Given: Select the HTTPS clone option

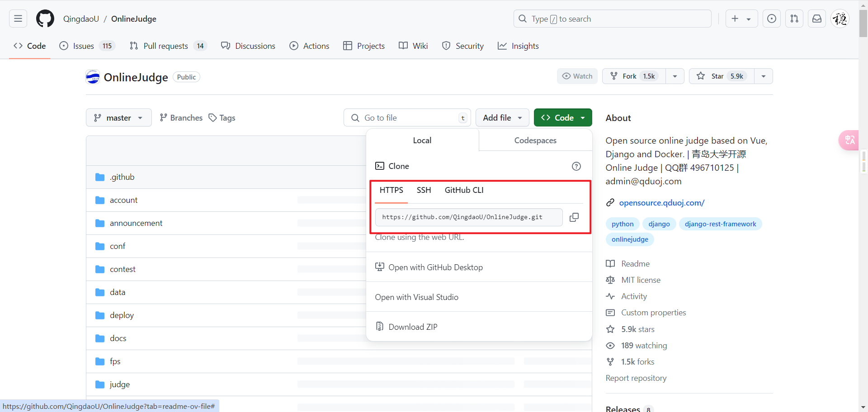Looking at the screenshot, I should [x=392, y=190].
